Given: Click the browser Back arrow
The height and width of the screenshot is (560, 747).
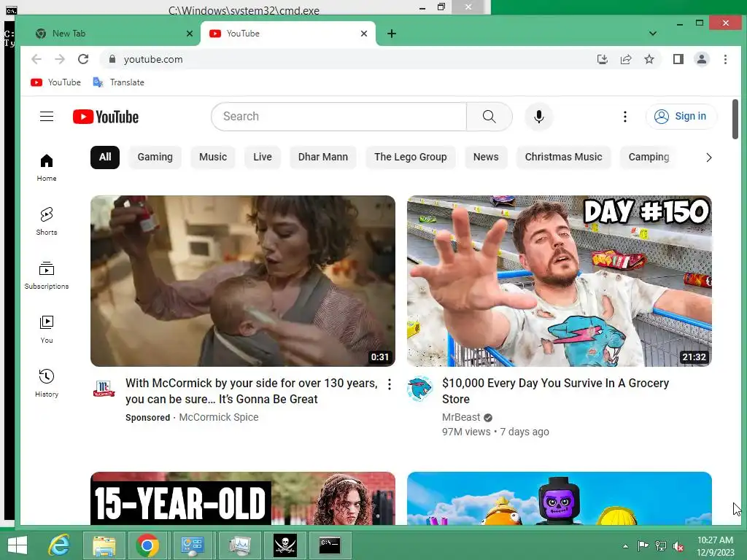Looking at the screenshot, I should (36, 59).
